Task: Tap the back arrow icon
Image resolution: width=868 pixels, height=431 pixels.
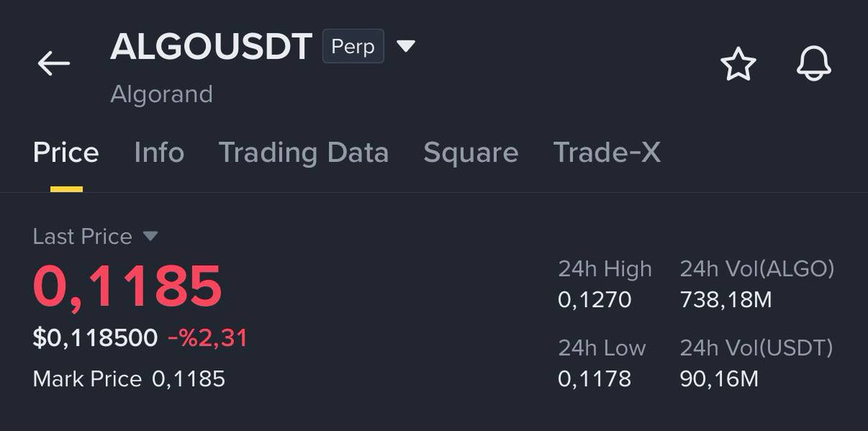Action: pyautogui.click(x=54, y=64)
